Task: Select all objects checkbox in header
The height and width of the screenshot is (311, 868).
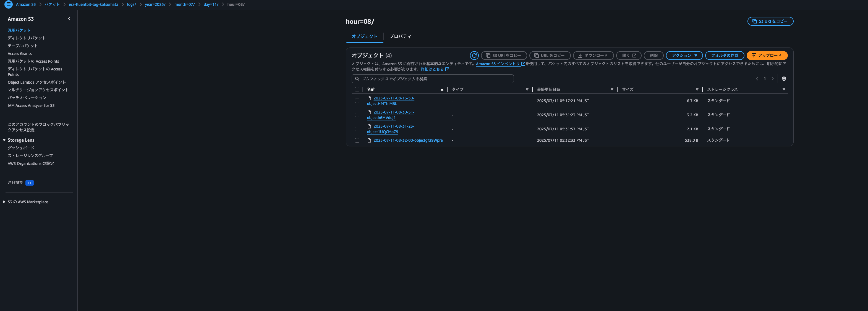Action: point(357,89)
